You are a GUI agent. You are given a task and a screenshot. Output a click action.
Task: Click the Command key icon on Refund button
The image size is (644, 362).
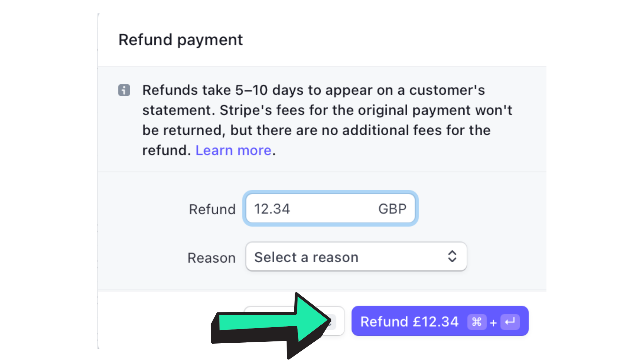(477, 321)
